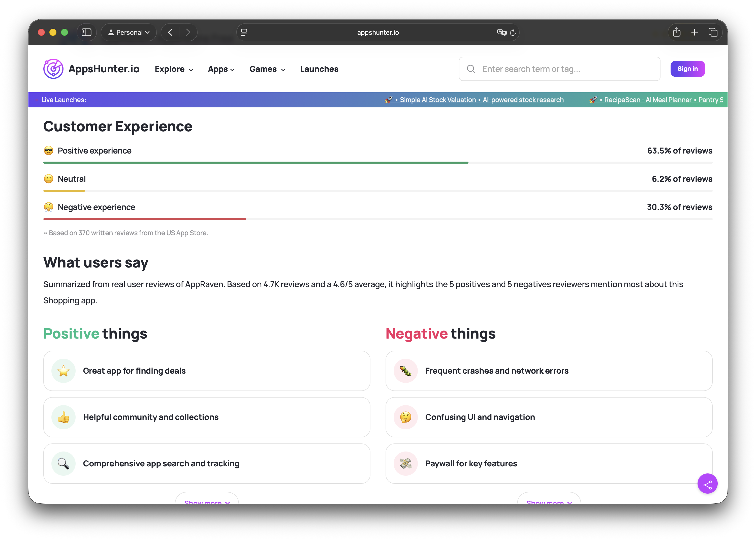The image size is (756, 541).
Task: Click the 'Positive things' heading
Action: click(95, 334)
